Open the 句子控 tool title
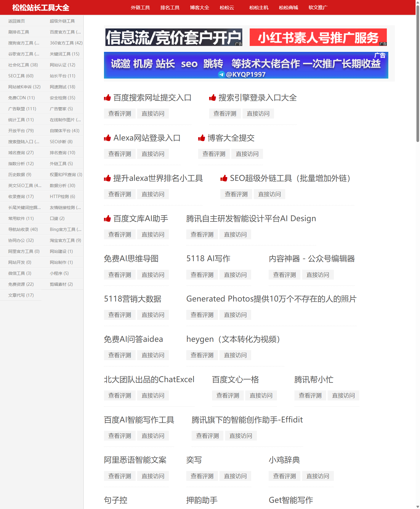This screenshot has width=420, height=509. [116, 500]
